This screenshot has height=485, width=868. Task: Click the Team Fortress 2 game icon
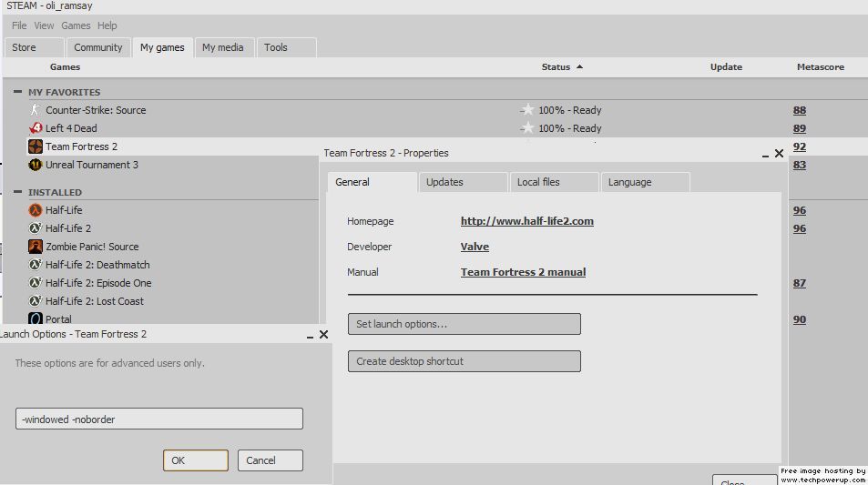(36, 147)
